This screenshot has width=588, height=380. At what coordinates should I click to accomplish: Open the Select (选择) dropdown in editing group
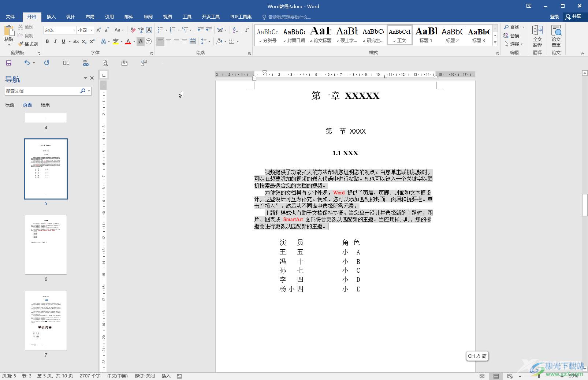pos(514,44)
